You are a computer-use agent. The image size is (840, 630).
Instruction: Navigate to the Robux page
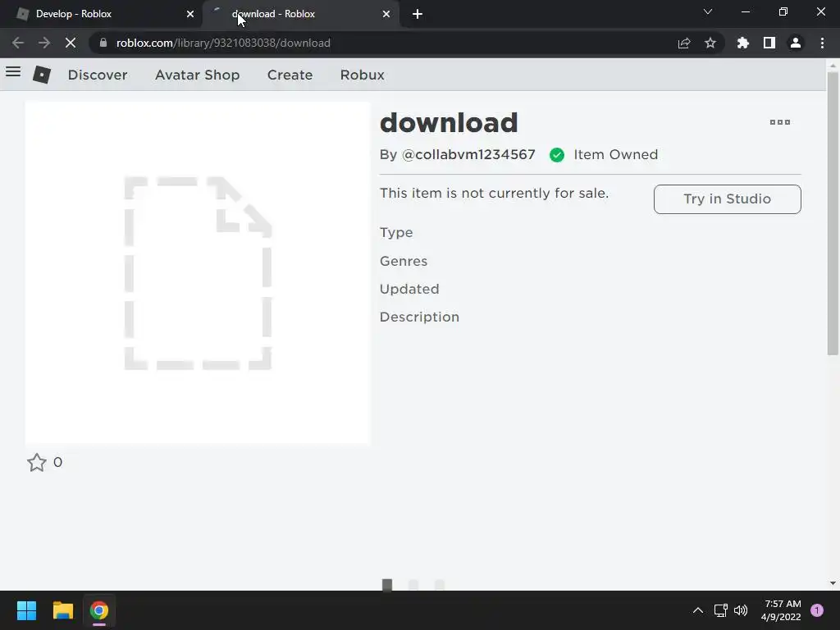point(362,75)
